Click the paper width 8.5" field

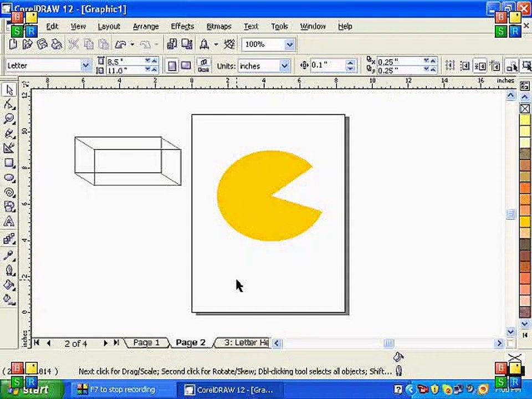tap(125, 62)
